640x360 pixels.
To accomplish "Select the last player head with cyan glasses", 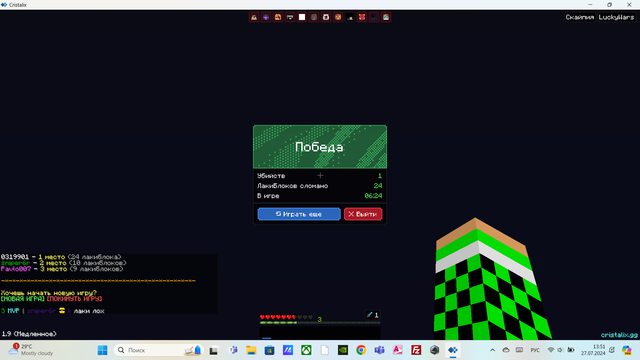I will click(386, 17).
